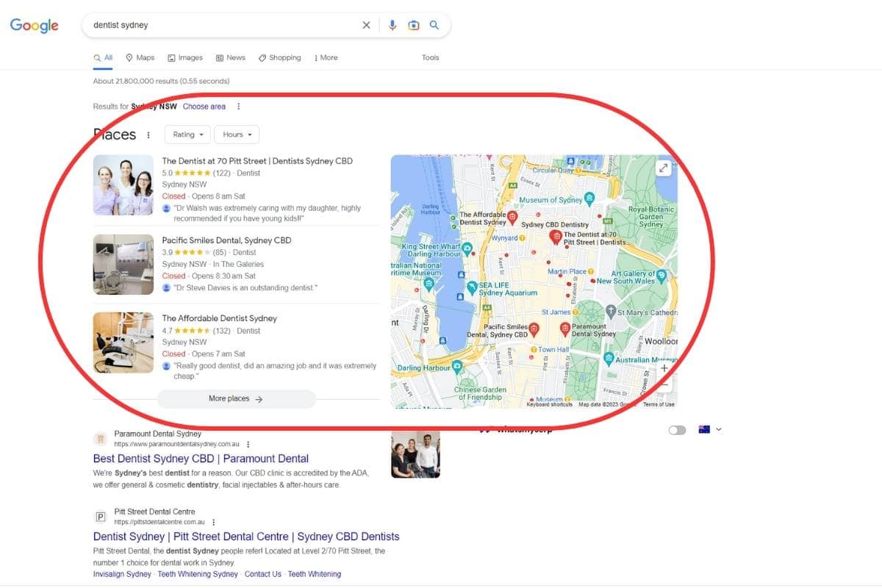Click Paramount Dental Sydney map pin
The width and height of the screenshot is (882, 588).
(x=564, y=328)
